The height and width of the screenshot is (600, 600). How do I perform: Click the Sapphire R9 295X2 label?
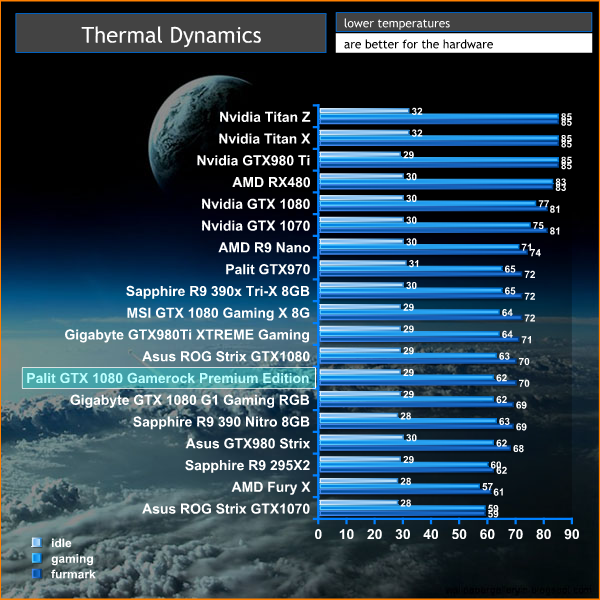pos(247,465)
